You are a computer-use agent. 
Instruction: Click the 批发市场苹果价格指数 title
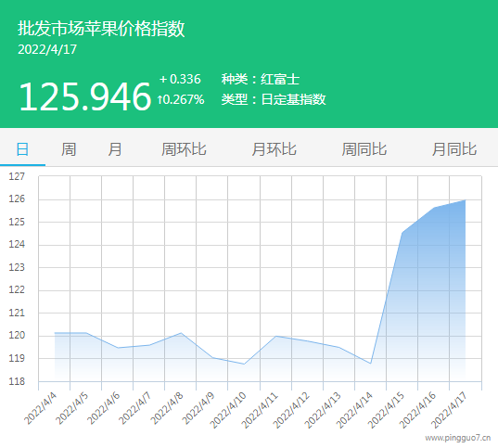pos(101,29)
